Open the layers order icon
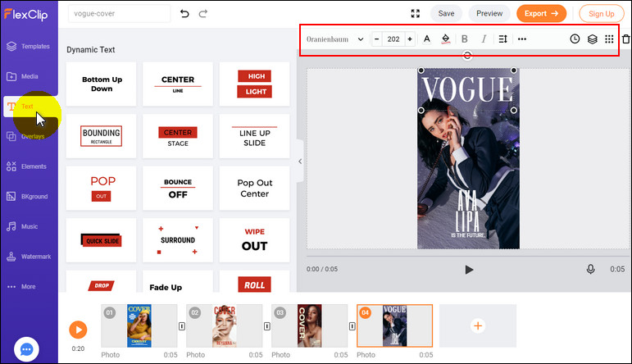This screenshot has width=632, height=364. click(x=592, y=39)
